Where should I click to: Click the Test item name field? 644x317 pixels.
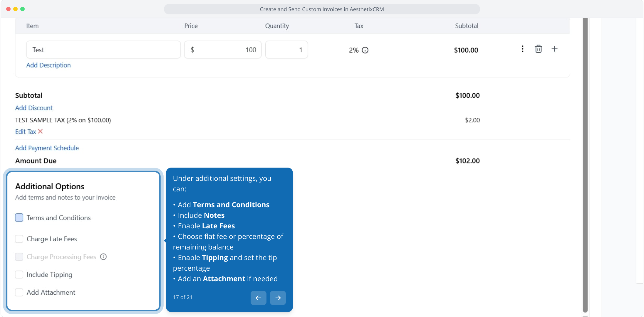pos(103,50)
